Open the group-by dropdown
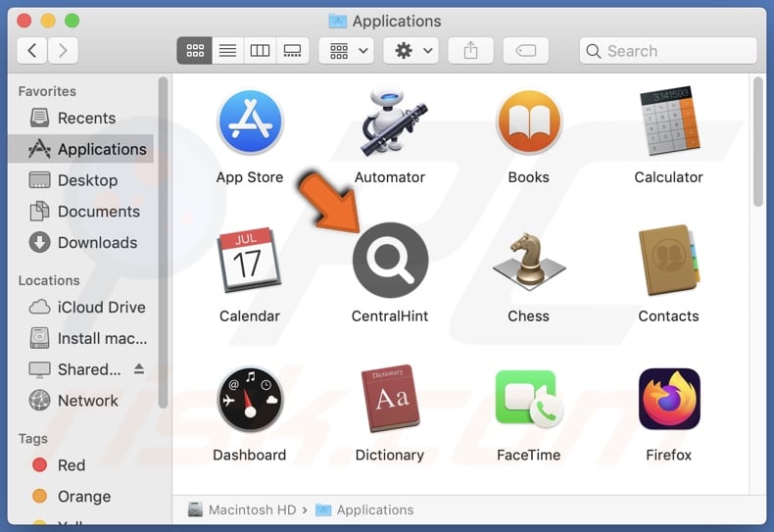This screenshot has height=532, width=774. point(347,50)
